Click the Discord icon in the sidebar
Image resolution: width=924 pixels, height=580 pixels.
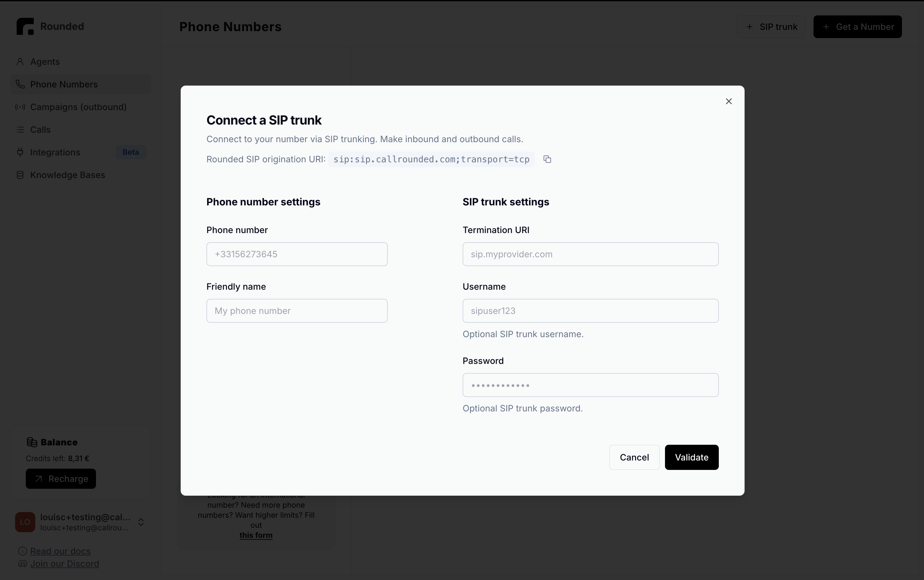[x=23, y=564]
